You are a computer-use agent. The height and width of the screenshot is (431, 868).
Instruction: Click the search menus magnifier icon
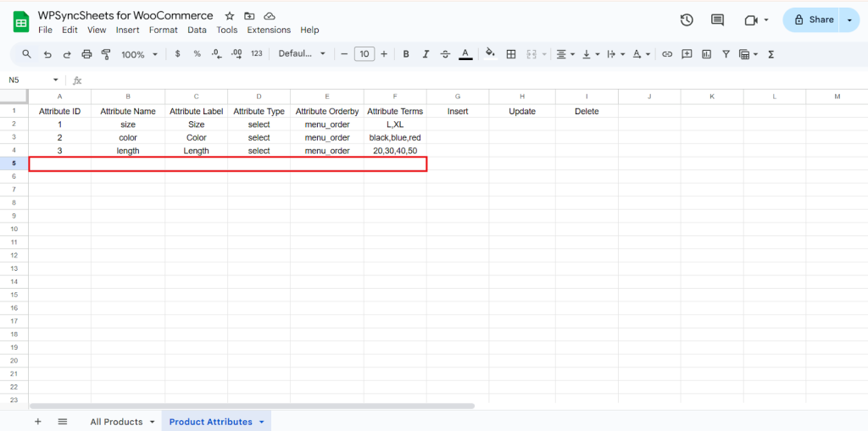(26, 54)
